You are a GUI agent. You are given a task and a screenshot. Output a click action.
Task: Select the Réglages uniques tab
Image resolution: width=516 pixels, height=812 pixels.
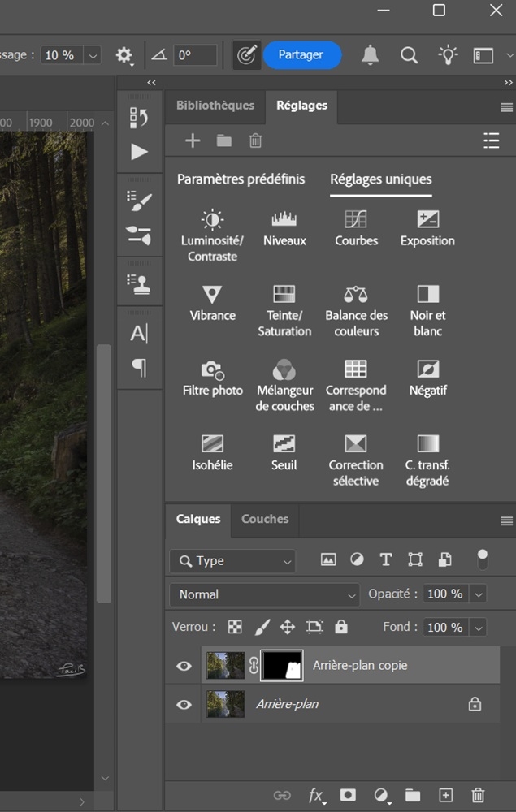point(381,179)
